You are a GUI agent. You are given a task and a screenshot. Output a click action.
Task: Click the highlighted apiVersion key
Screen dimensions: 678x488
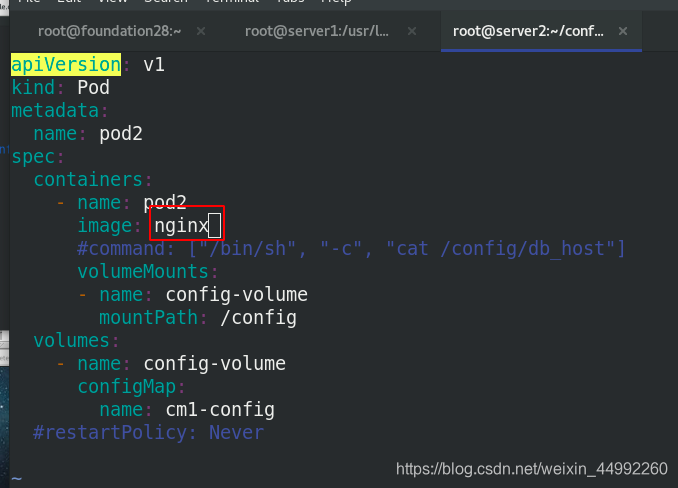(66, 64)
